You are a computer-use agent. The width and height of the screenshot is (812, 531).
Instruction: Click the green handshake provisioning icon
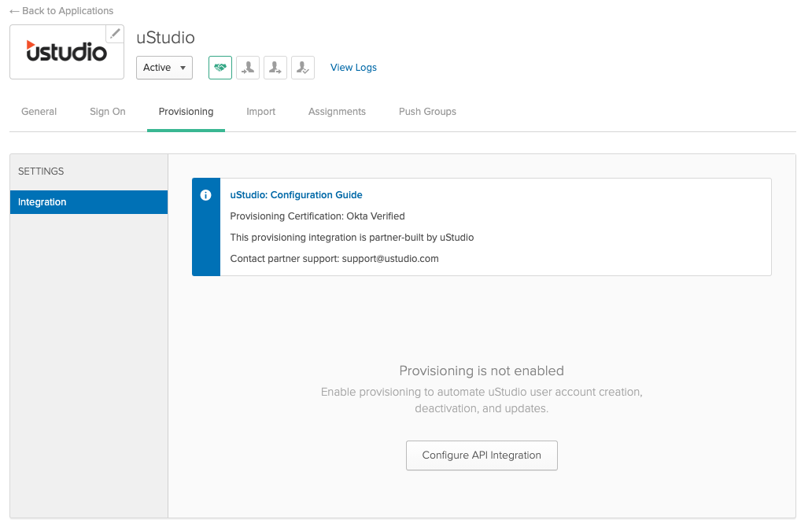click(x=220, y=68)
